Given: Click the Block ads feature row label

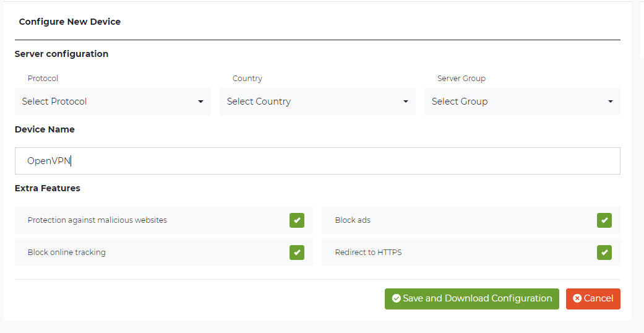Looking at the screenshot, I should [x=353, y=220].
